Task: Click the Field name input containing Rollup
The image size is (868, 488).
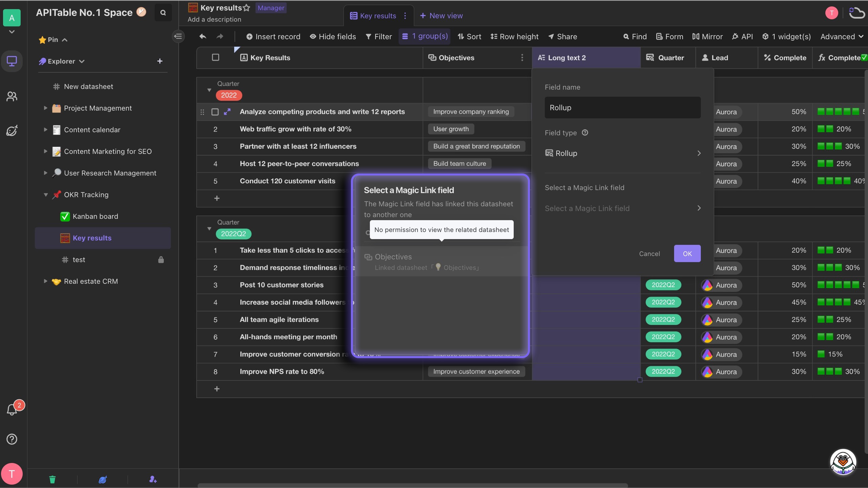Action: point(622,108)
